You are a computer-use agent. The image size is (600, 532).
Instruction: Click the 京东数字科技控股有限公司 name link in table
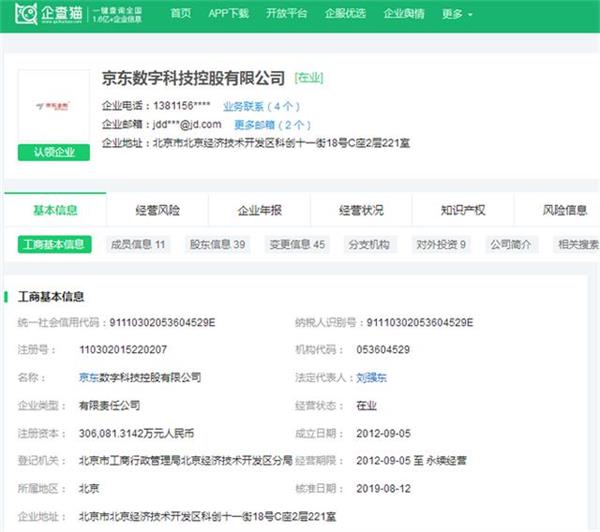(x=140, y=377)
